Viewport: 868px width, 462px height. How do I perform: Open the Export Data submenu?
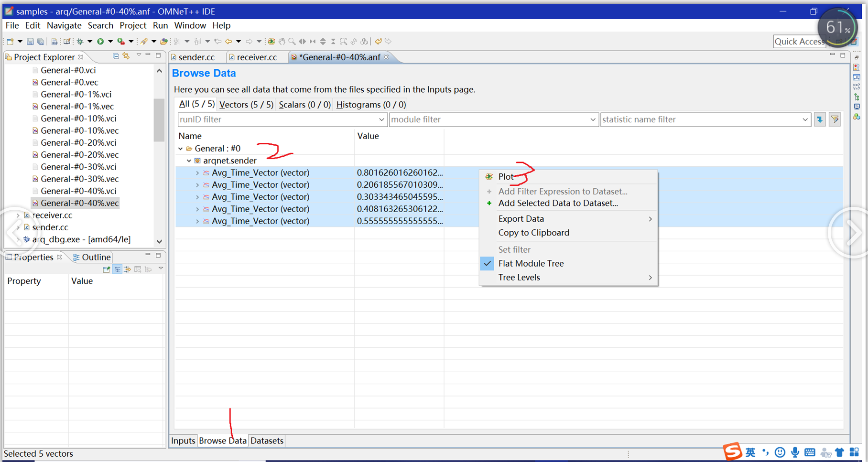pos(568,219)
